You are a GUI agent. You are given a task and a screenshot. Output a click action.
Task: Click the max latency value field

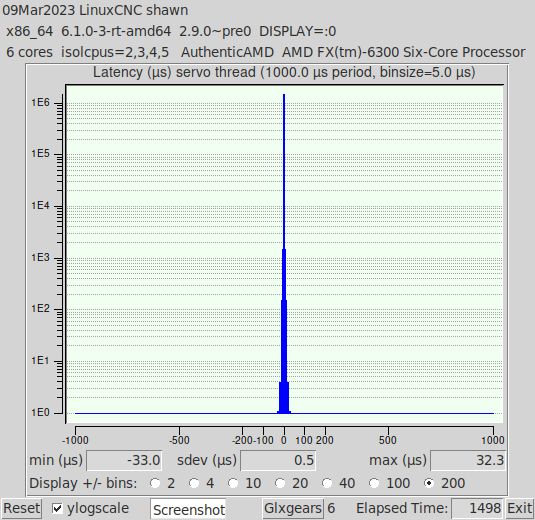[468, 461]
